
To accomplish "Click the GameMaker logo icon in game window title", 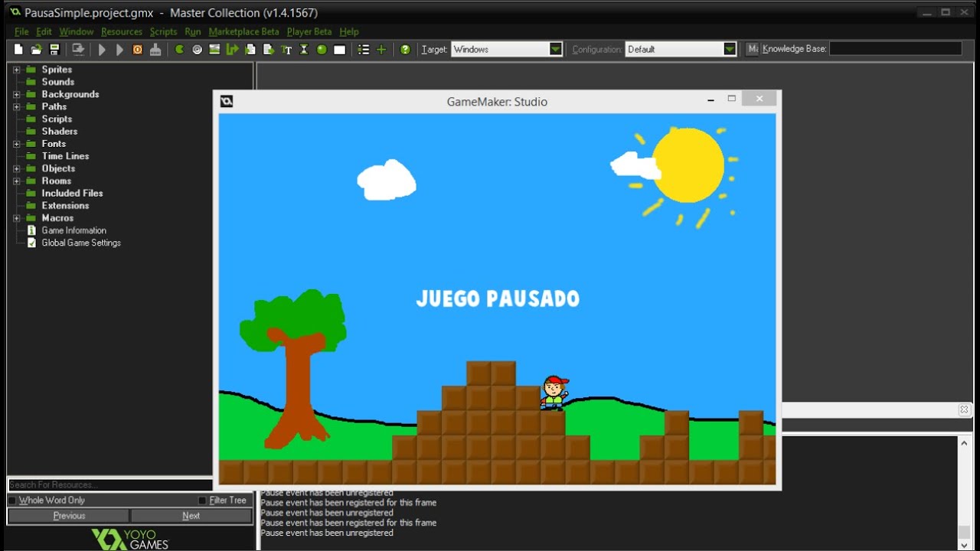I will pyautogui.click(x=226, y=101).
